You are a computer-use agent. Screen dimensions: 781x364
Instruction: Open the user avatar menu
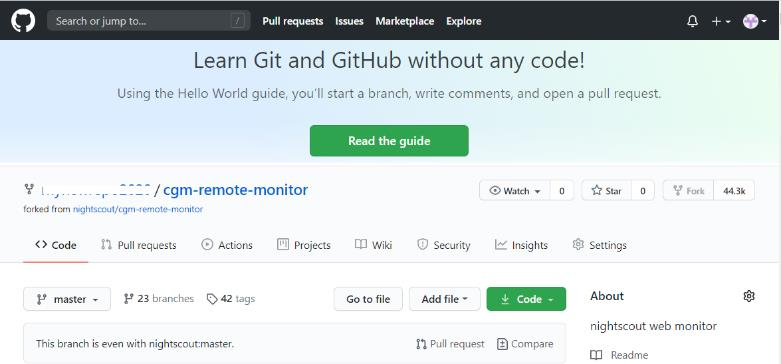click(x=754, y=21)
